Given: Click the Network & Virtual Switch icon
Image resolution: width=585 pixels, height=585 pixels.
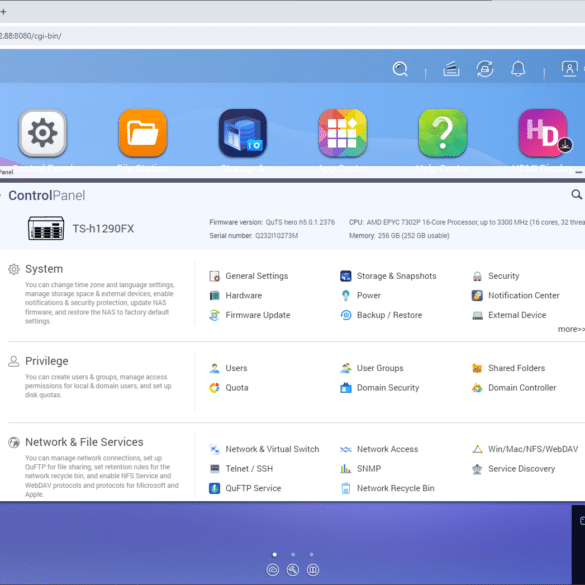Looking at the screenshot, I should [215, 449].
